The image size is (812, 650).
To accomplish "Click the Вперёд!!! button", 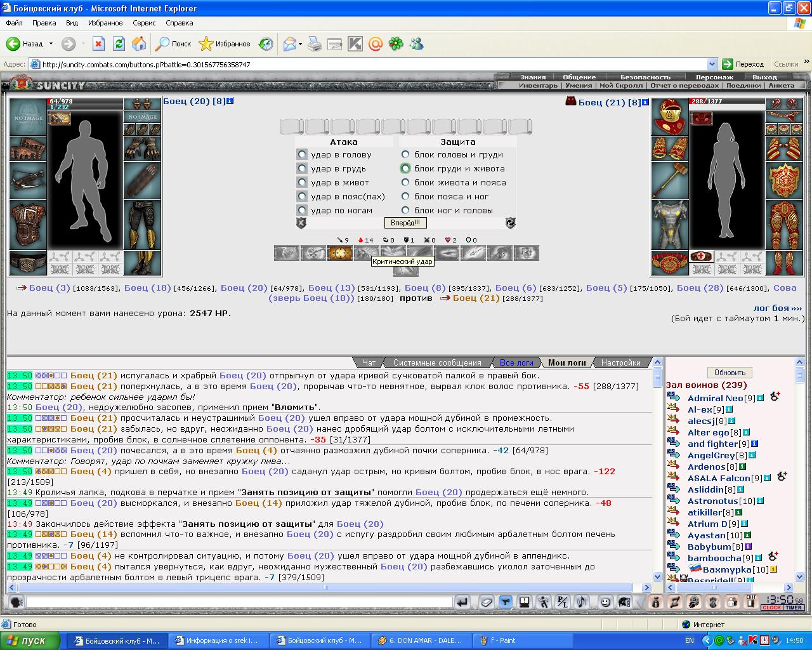I will pos(405,223).
